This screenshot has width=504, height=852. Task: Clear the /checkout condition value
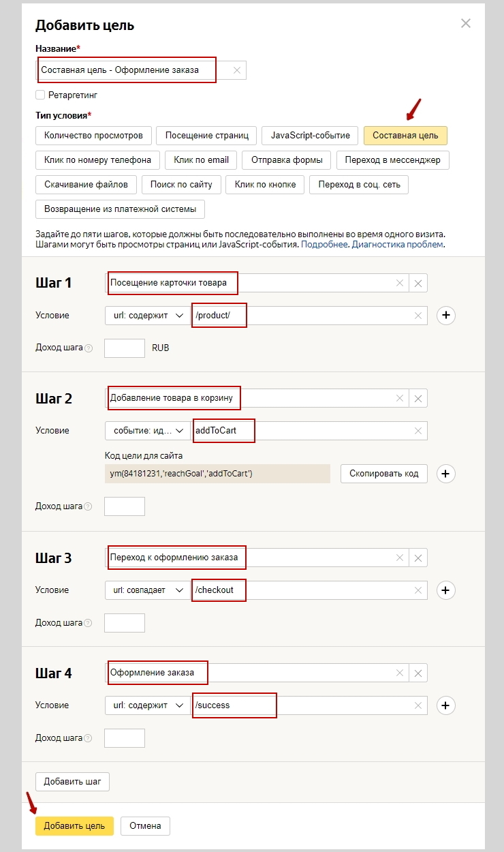[x=418, y=590]
